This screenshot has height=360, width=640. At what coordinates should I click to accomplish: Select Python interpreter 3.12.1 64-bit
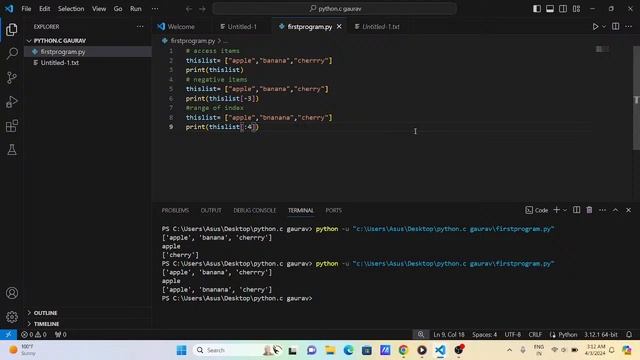pyautogui.click(x=601, y=335)
